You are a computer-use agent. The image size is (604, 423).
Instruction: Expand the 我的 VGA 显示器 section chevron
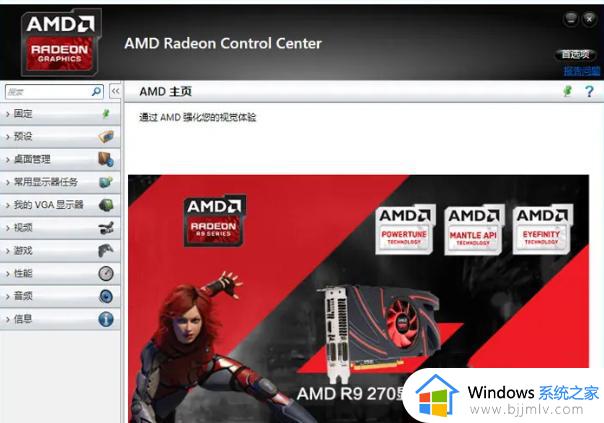8,205
